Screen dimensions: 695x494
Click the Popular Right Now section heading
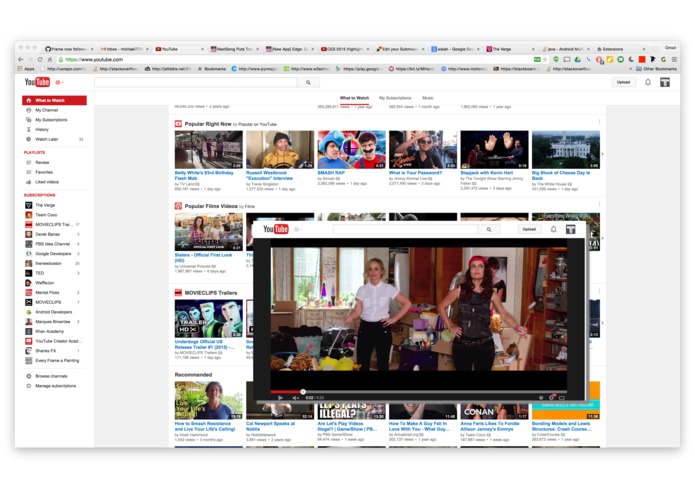208,124
